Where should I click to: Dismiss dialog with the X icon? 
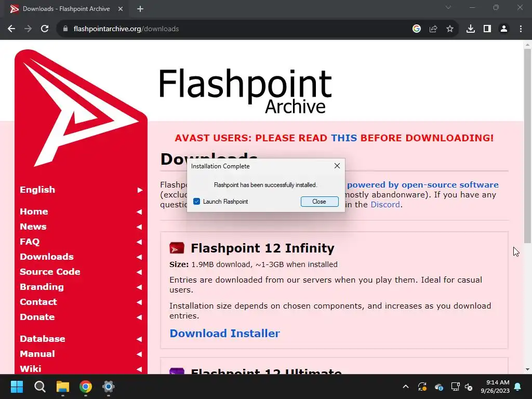pos(337,166)
